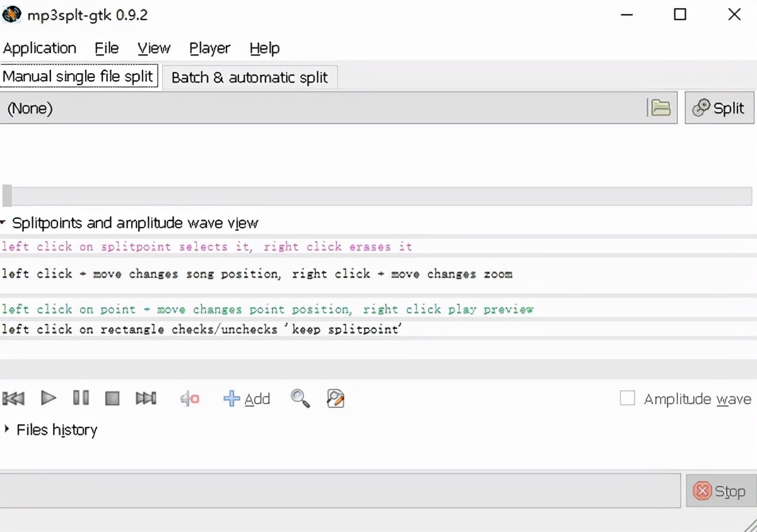
Task: Start playback with the Play button
Action: pyautogui.click(x=49, y=398)
